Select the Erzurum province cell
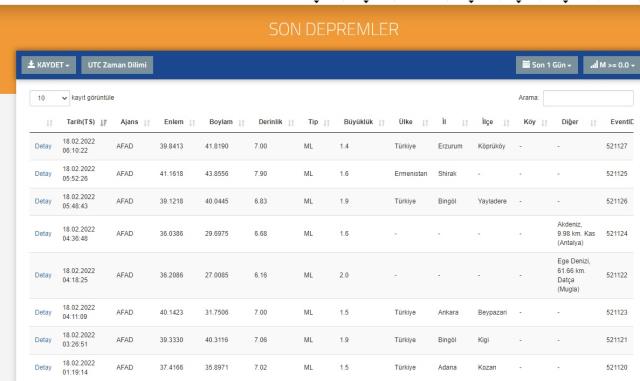The width and height of the screenshot is (640, 381). tap(450, 146)
